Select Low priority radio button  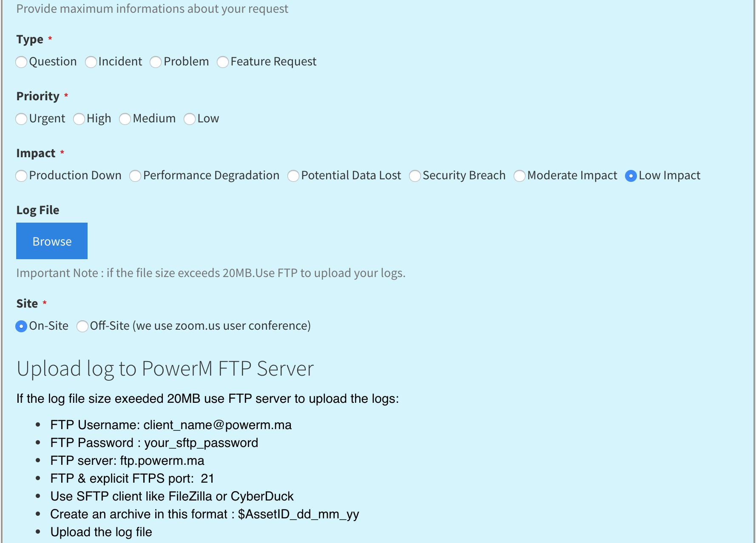(190, 119)
